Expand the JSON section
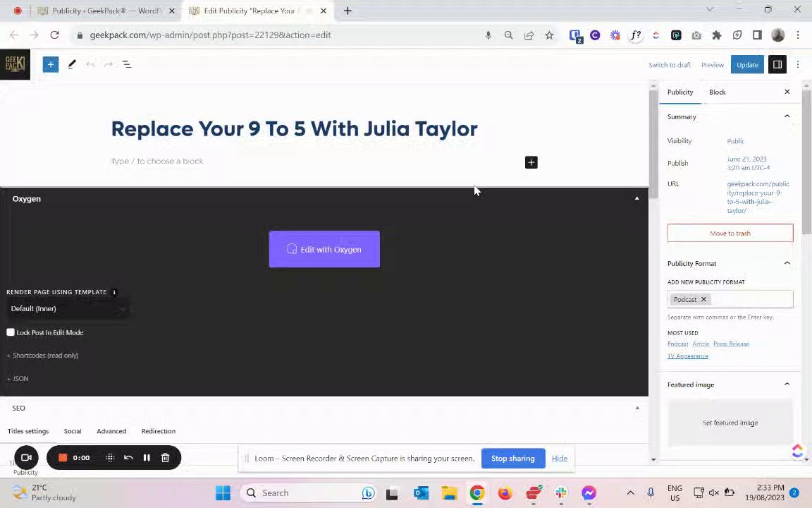The width and height of the screenshot is (812, 508). (x=18, y=378)
